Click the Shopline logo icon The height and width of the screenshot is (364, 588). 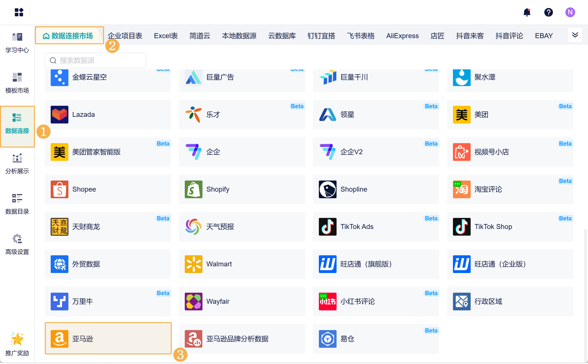coord(328,189)
